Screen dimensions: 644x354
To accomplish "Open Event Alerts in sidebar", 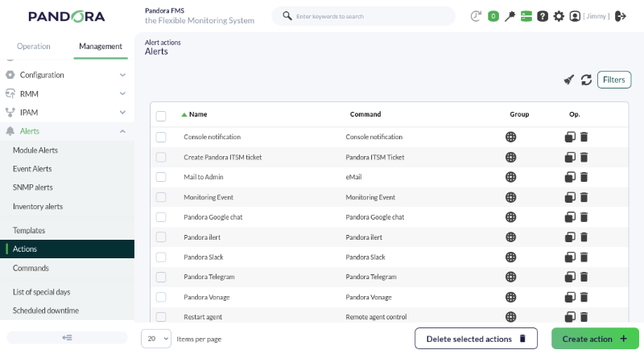I will click(x=32, y=169).
